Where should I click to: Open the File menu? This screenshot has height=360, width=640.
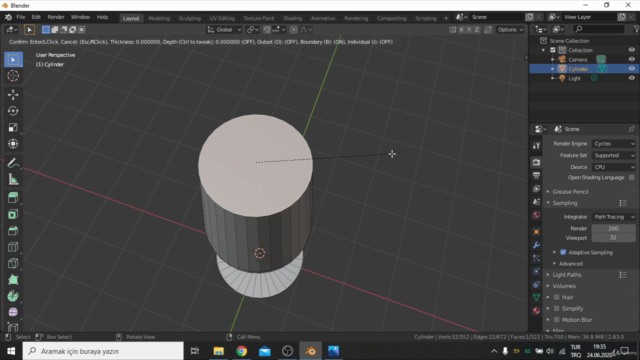(20, 17)
